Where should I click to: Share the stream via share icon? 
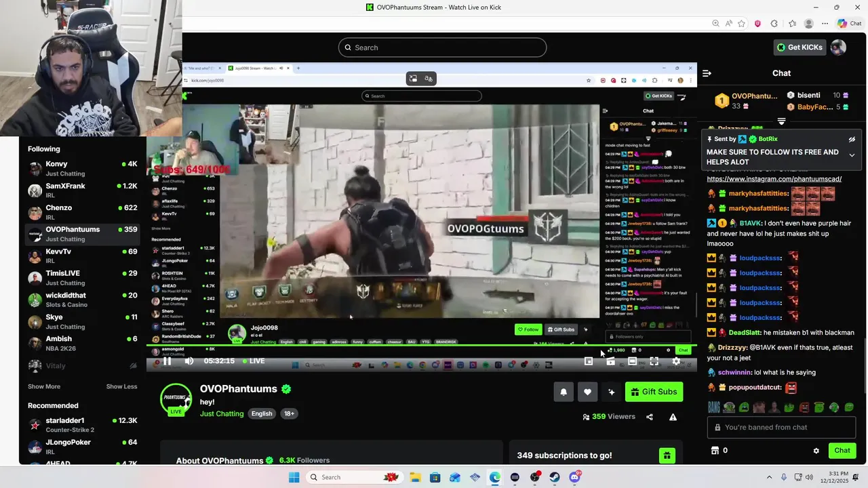650,417
